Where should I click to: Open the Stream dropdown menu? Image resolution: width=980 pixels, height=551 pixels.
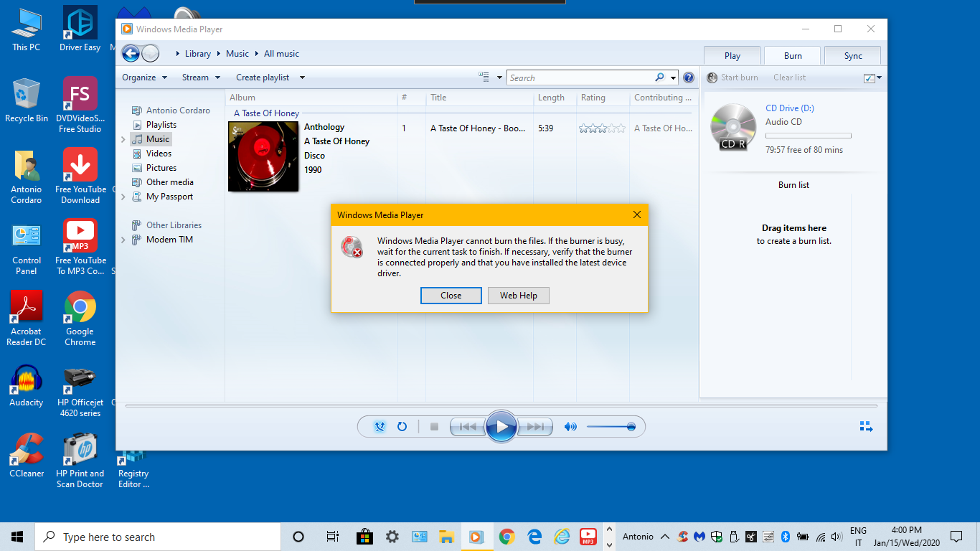coord(201,77)
